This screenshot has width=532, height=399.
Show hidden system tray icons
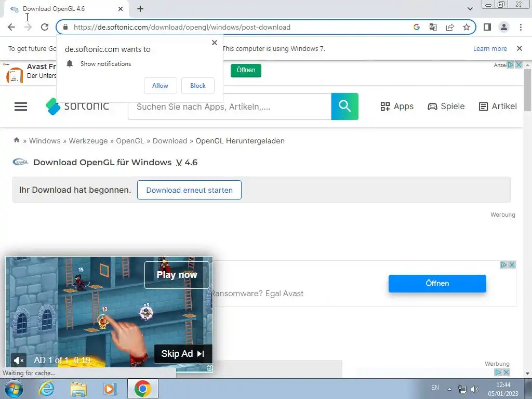point(449,389)
